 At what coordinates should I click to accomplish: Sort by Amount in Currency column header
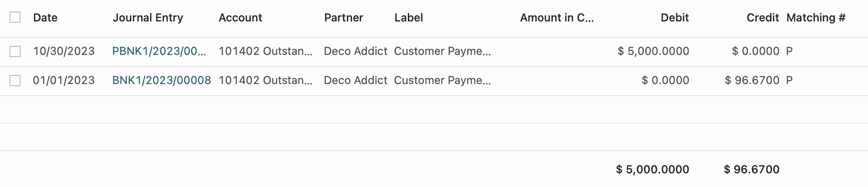tap(557, 18)
